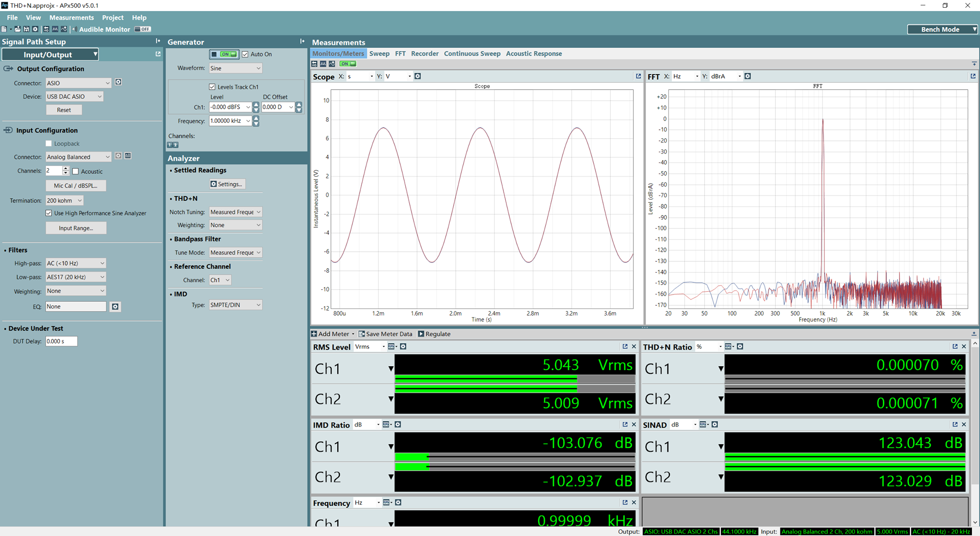
Task: Open the IMD Type SMPTE/DIN dropdown
Action: coord(235,305)
